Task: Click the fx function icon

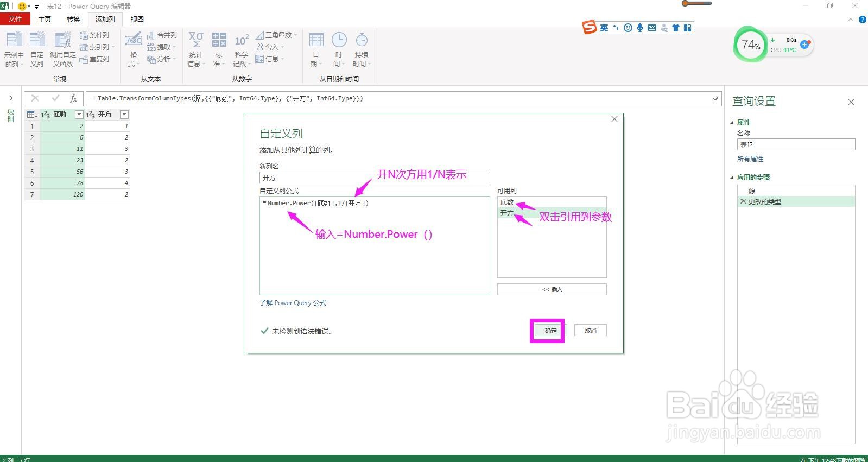Action: tap(73, 98)
